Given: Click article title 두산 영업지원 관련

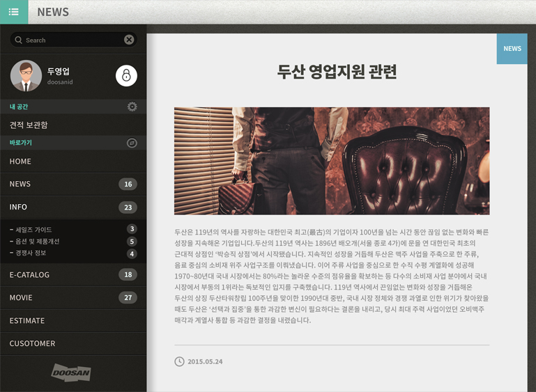Looking at the screenshot, I should 337,72.
